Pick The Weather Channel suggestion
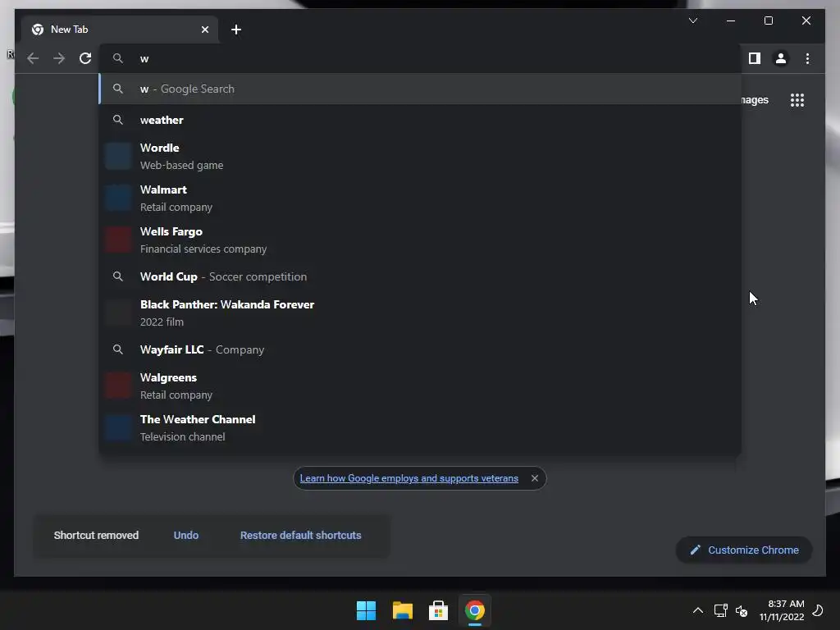The width and height of the screenshot is (840, 630). point(421,427)
